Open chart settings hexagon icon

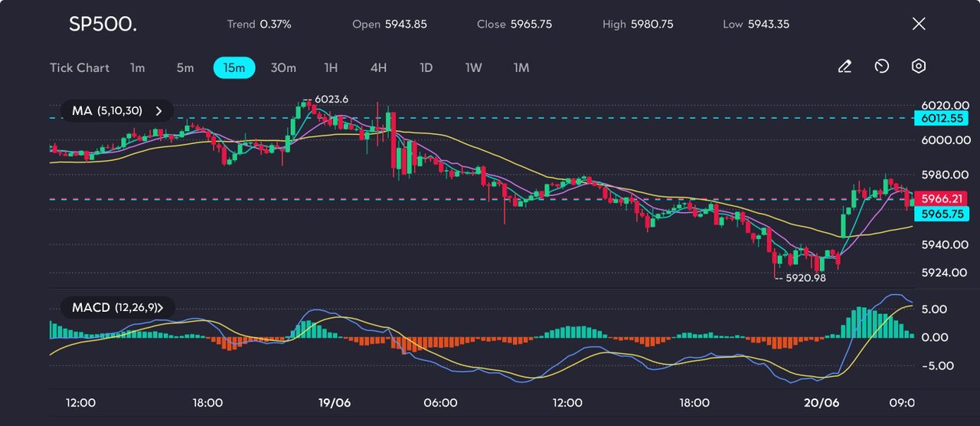tap(919, 67)
